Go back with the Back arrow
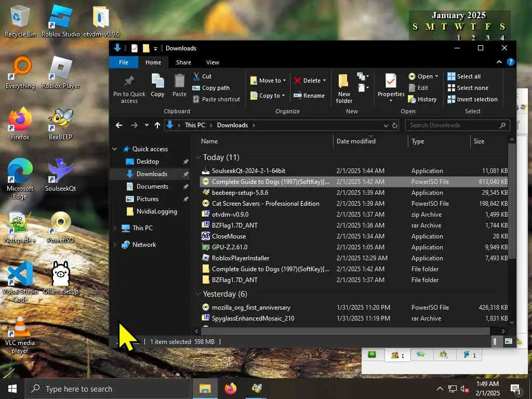The width and height of the screenshot is (532, 399). pyautogui.click(x=119, y=125)
